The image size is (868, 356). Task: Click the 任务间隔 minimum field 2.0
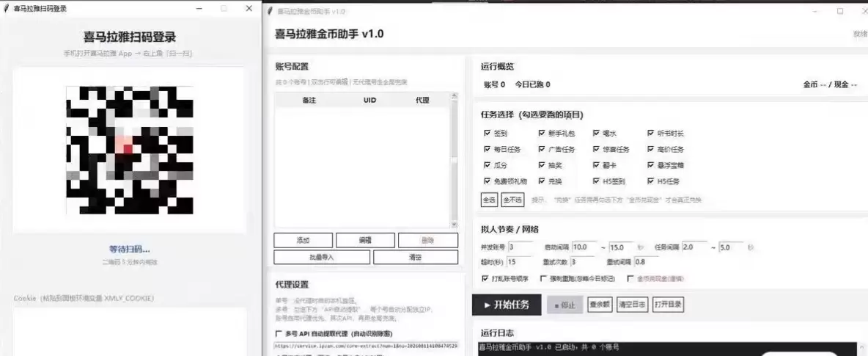(695, 246)
